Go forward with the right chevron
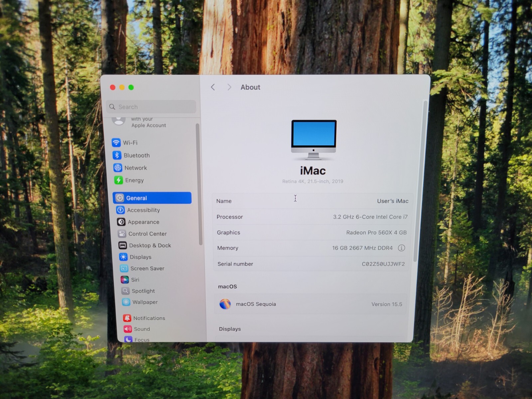 (x=229, y=87)
